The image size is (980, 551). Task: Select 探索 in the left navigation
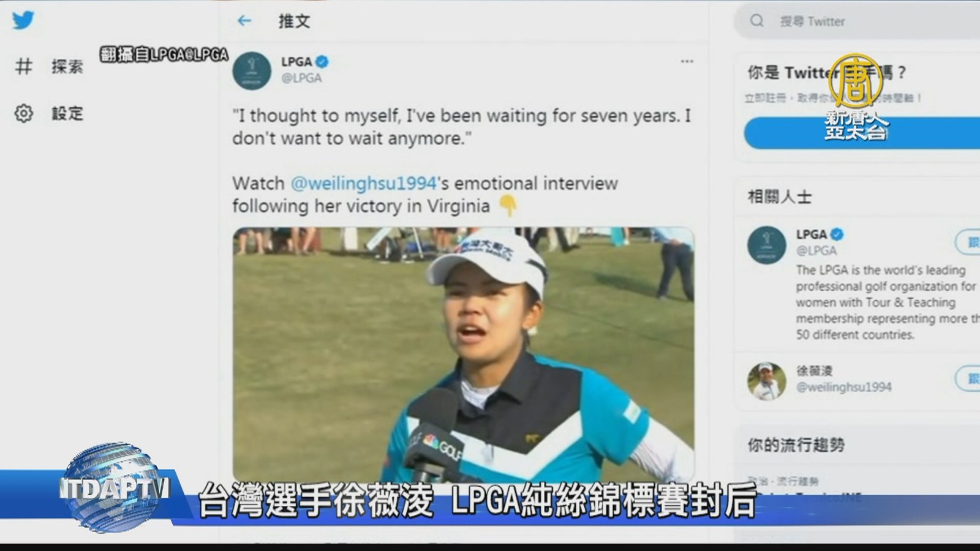[67, 66]
